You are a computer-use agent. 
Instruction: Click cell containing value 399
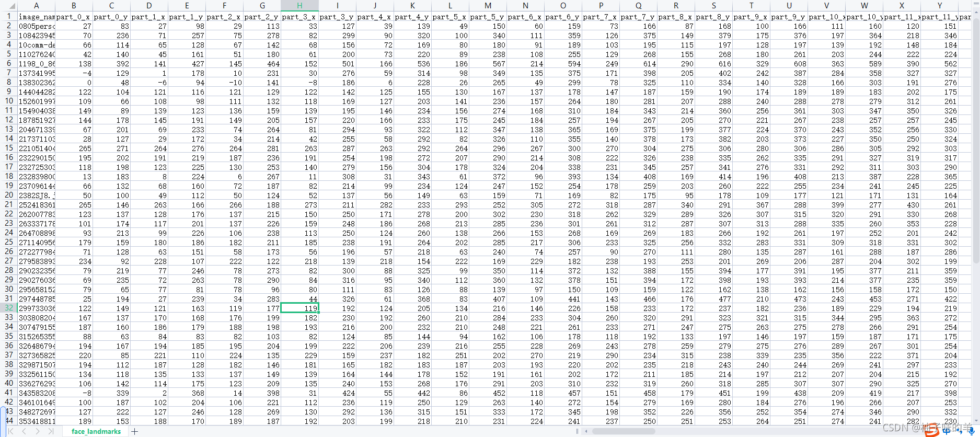click(826, 205)
